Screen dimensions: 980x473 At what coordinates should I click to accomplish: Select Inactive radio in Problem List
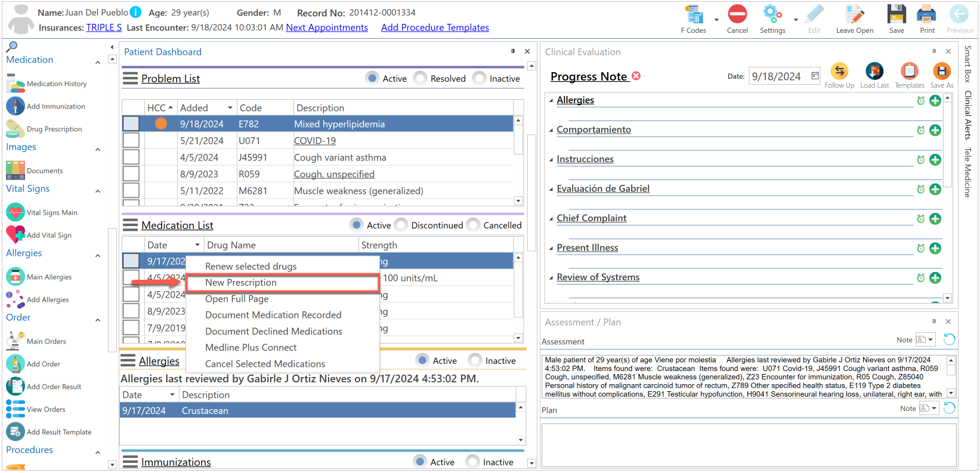tap(480, 78)
